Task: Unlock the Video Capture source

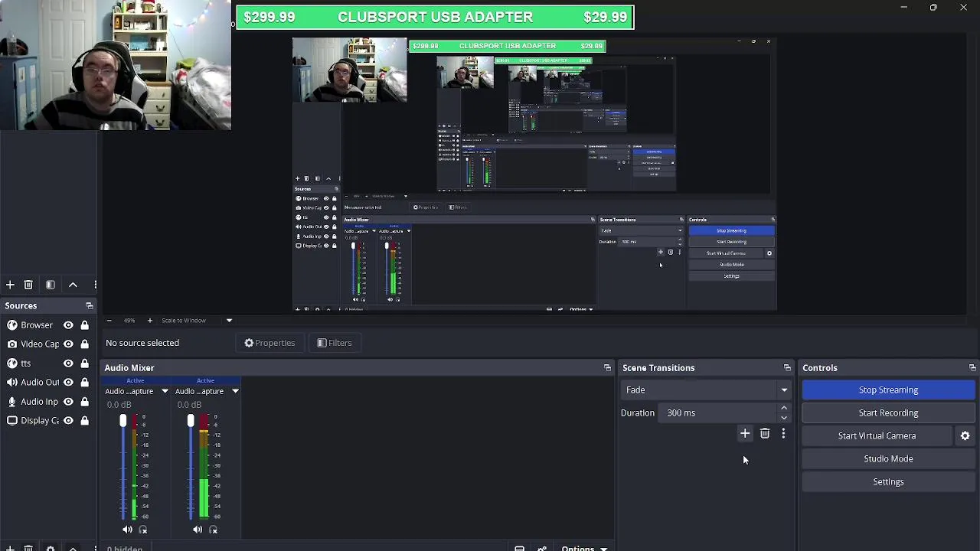Action: coord(84,344)
